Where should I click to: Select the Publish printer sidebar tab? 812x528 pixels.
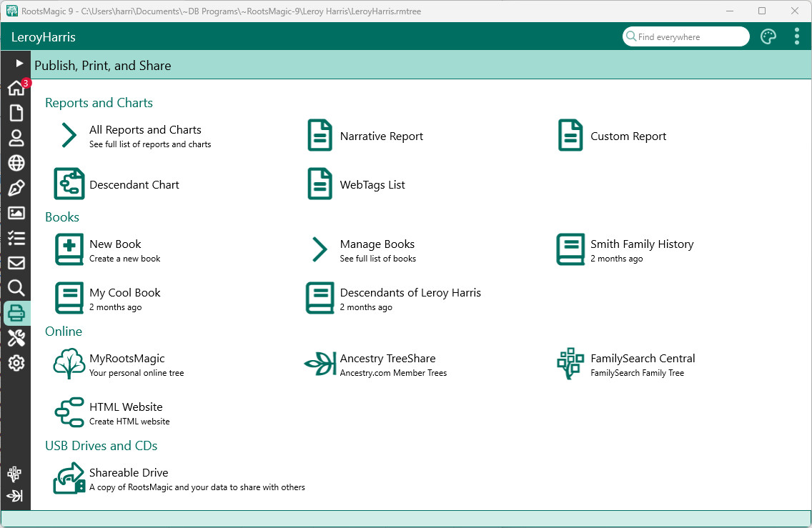click(16, 313)
